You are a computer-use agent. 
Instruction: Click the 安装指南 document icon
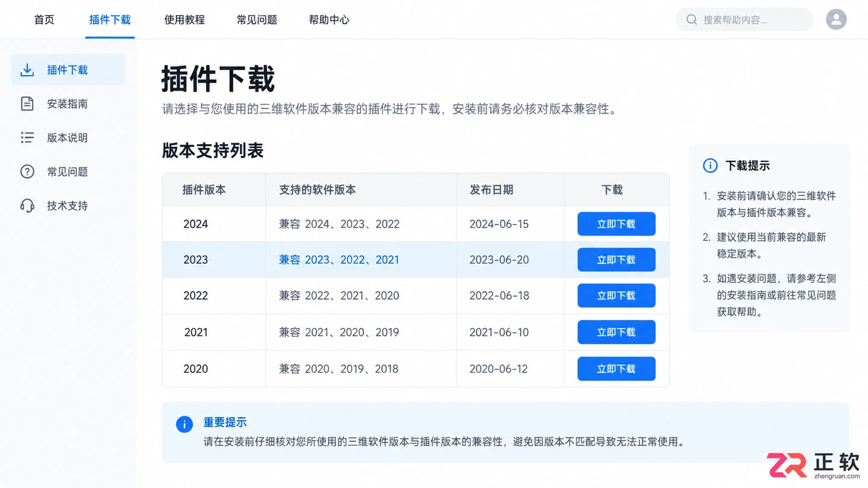27,104
